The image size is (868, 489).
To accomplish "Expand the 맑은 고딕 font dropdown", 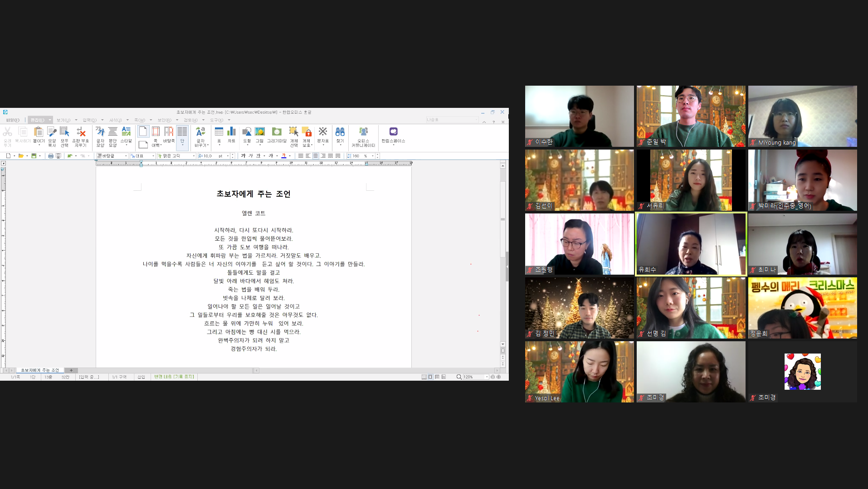I will click(194, 156).
